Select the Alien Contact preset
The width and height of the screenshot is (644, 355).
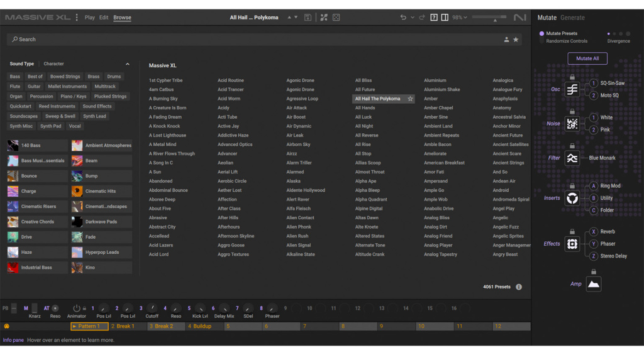tap(300, 218)
